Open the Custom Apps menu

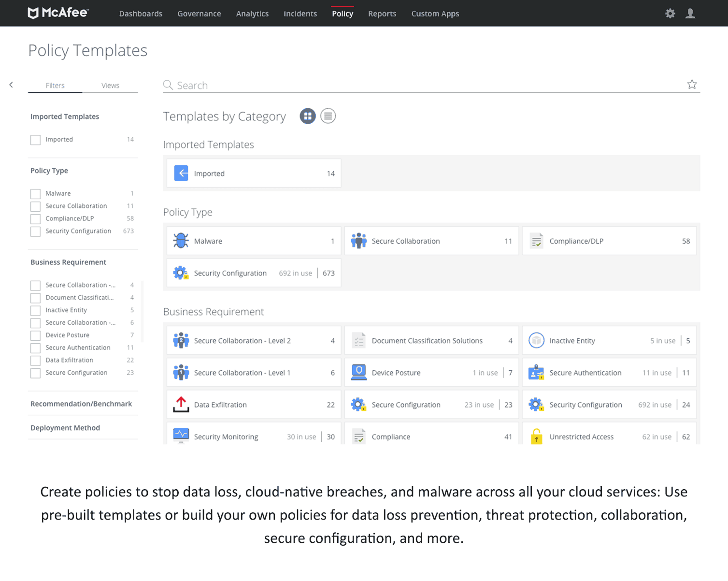(x=435, y=14)
